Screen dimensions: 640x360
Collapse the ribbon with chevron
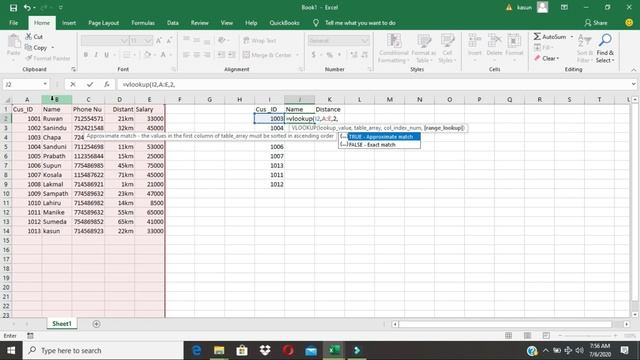[633, 70]
